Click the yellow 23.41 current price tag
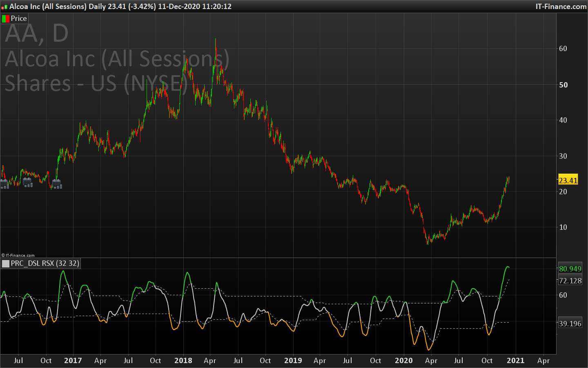Image resolution: width=588 pixels, height=368 pixels. pyautogui.click(x=568, y=180)
